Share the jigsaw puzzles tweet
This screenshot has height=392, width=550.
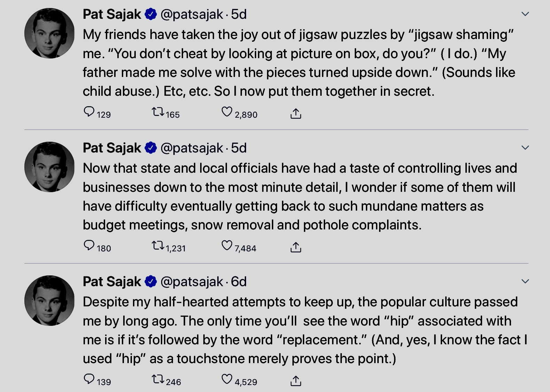296,113
